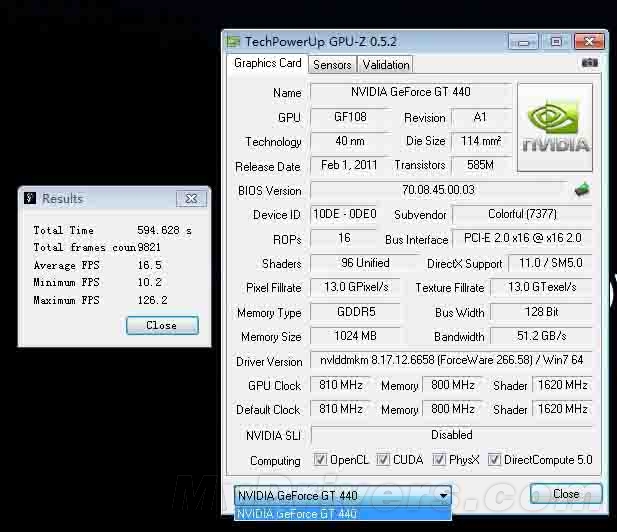Viewport: 617px width, 532px height.
Task: Maximize the GPU-Z window
Action: tap(556, 41)
